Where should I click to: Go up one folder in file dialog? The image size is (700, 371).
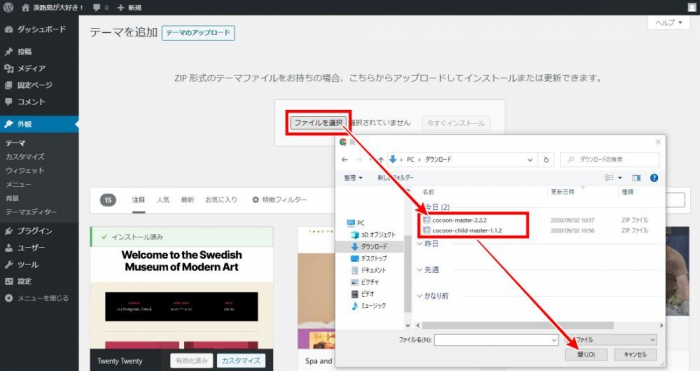[x=381, y=160]
